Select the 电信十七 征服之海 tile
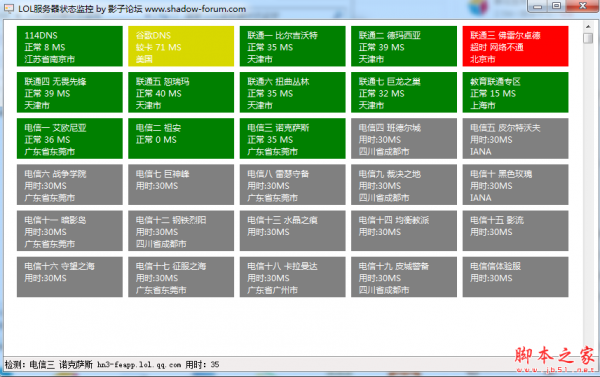Image resolution: width=600 pixels, height=377 pixels. (x=181, y=277)
